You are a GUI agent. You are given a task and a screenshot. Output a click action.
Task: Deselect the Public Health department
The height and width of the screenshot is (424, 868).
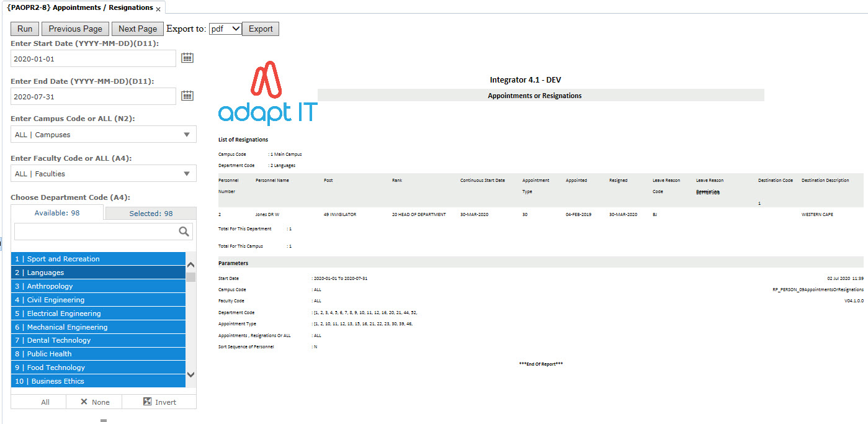pyautogui.click(x=98, y=354)
